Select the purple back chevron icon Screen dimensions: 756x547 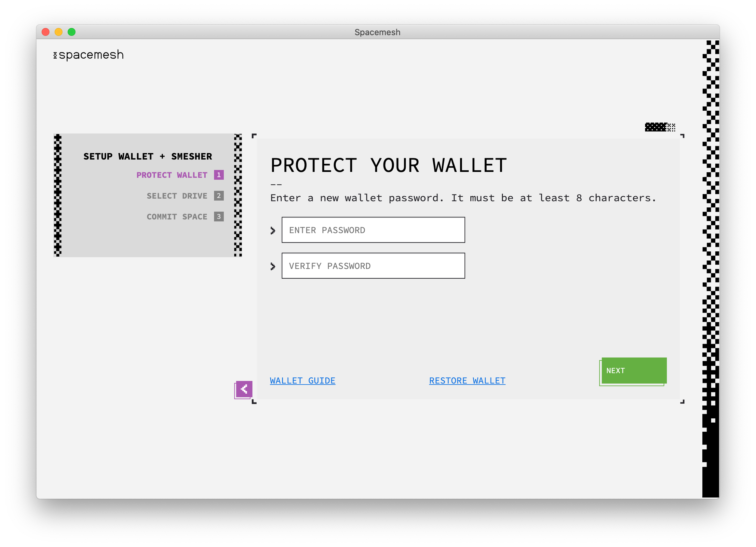(244, 389)
